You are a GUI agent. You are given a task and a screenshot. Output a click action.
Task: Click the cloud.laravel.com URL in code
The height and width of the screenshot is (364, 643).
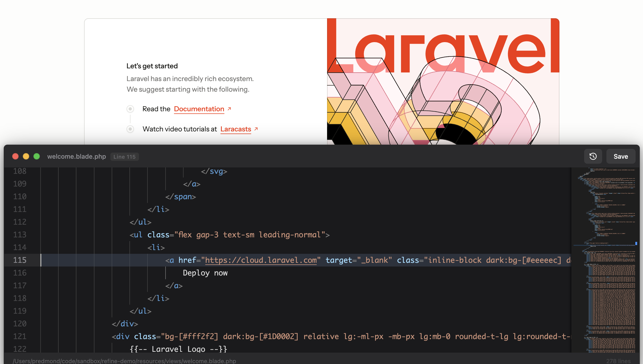coord(261,260)
